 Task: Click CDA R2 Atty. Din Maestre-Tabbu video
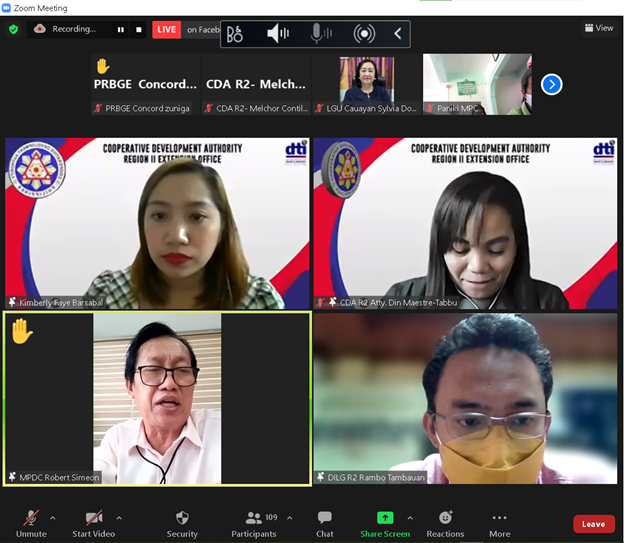[x=465, y=223]
